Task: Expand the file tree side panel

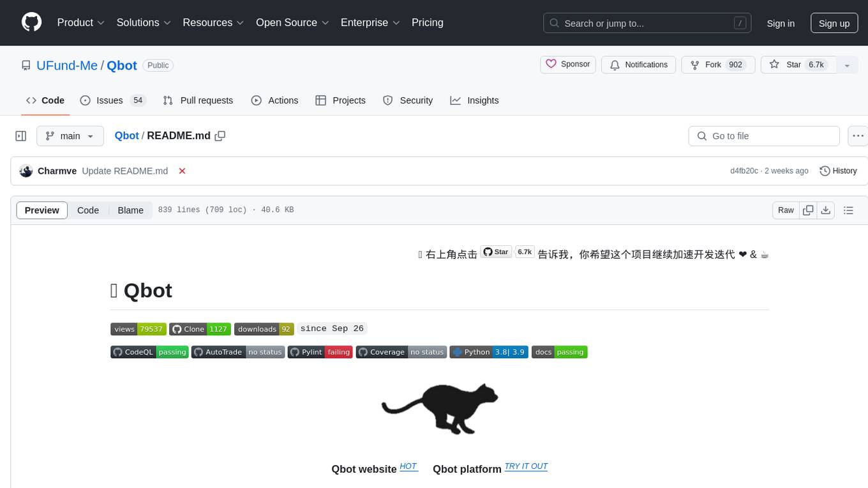Action: (20, 136)
